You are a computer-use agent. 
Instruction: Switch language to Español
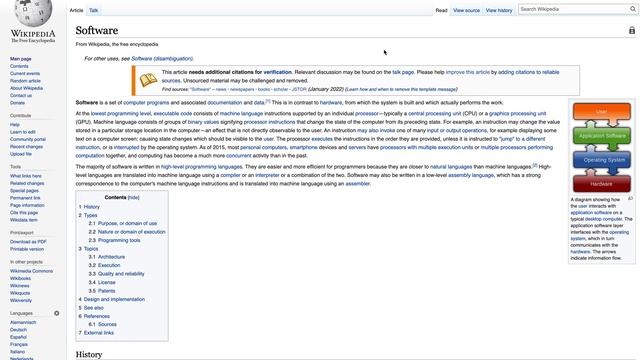(x=18, y=337)
